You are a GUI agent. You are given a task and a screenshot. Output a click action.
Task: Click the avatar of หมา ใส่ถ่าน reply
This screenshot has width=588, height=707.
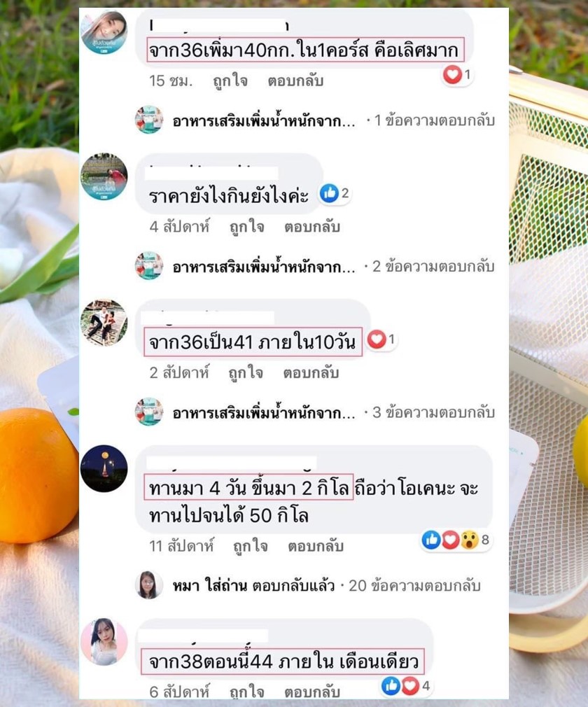[149, 585]
